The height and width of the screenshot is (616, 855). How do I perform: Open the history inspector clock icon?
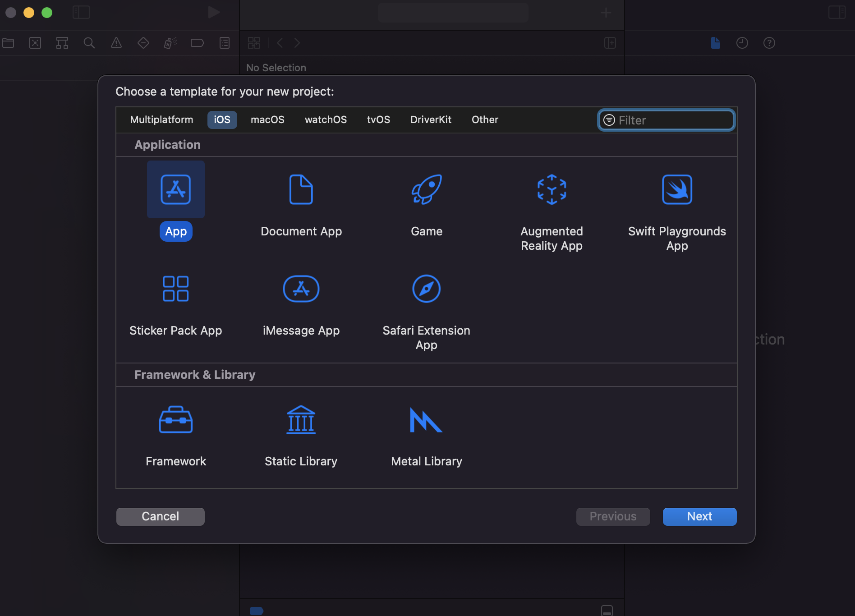(x=742, y=43)
